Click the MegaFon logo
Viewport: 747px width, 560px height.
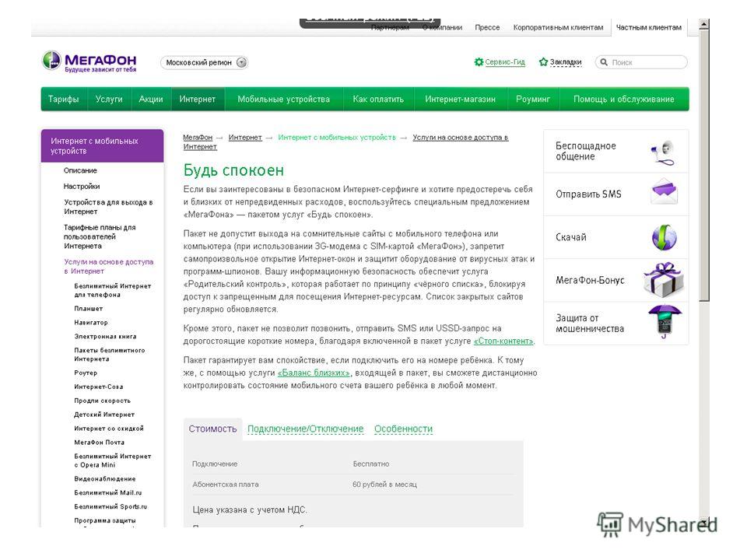[x=89, y=62]
